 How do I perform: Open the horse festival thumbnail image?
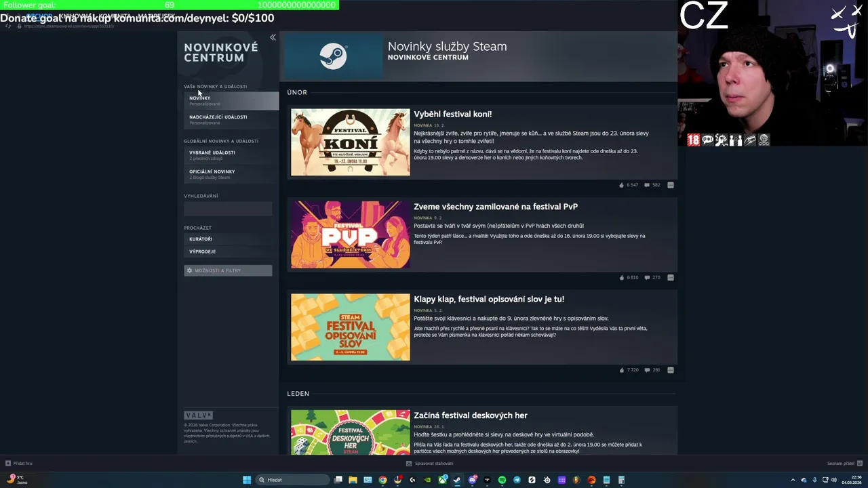[x=351, y=142]
